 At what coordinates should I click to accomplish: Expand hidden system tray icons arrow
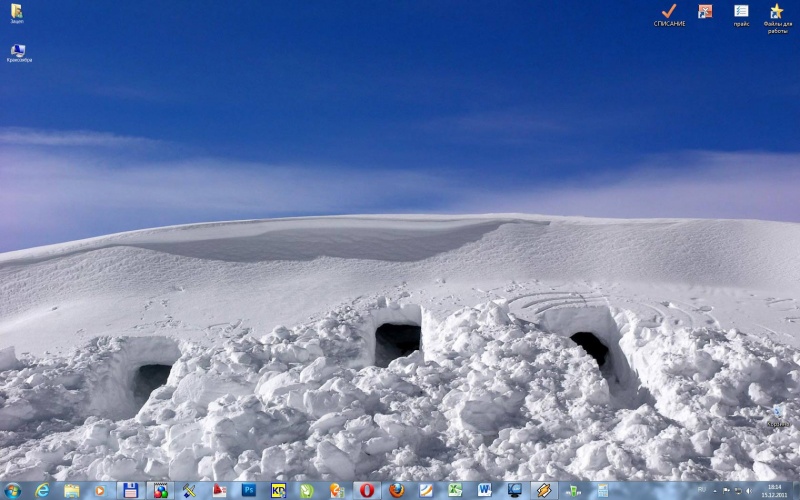716,491
